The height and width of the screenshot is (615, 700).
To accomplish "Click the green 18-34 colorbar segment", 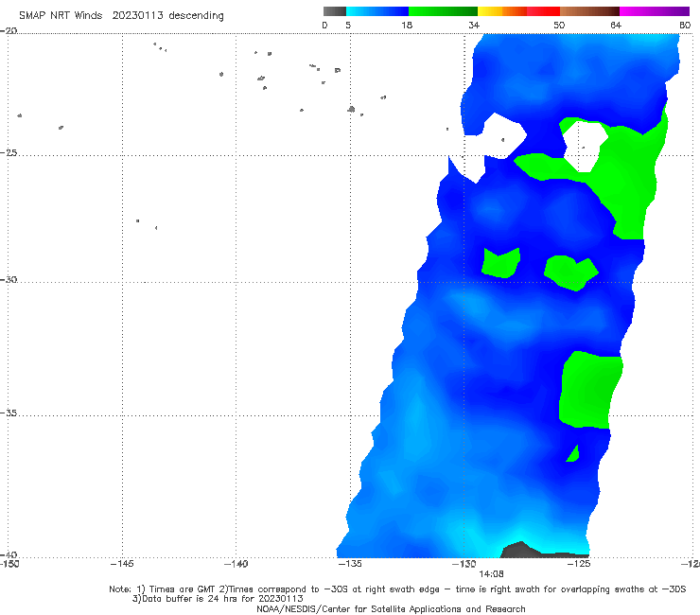I will (443, 11).
